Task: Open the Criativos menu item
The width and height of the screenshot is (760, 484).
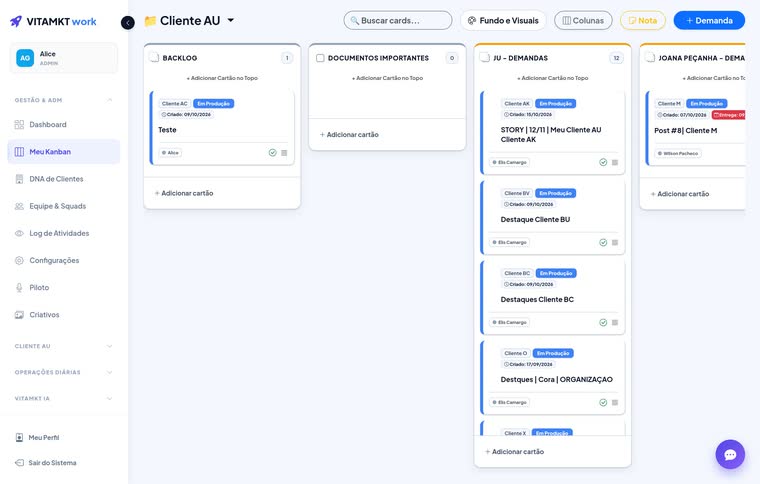Action: point(63,314)
